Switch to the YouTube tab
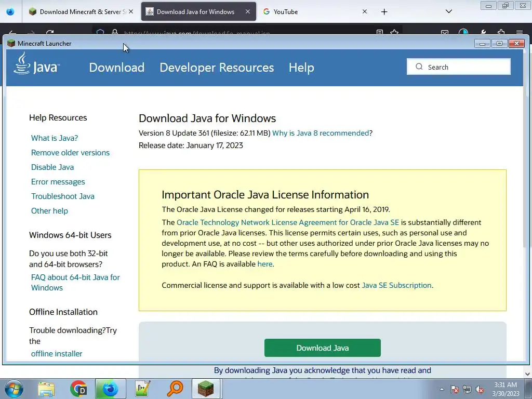The image size is (532, 399). tap(314, 11)
